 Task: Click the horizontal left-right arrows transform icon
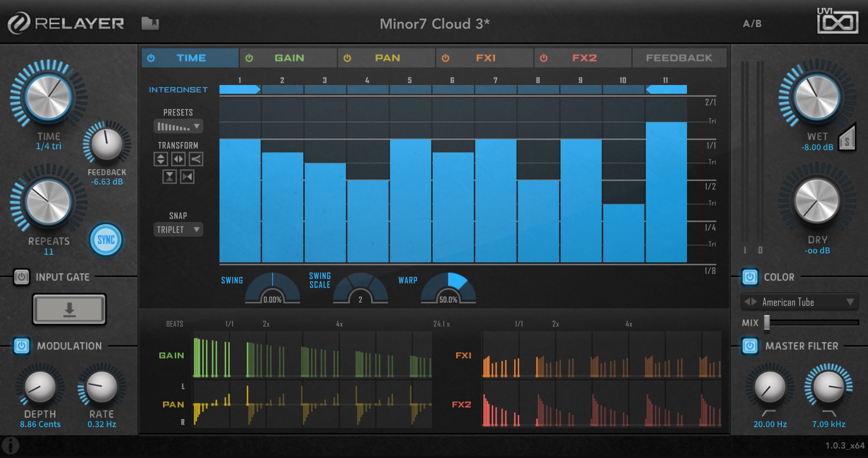tap(178, 159)
